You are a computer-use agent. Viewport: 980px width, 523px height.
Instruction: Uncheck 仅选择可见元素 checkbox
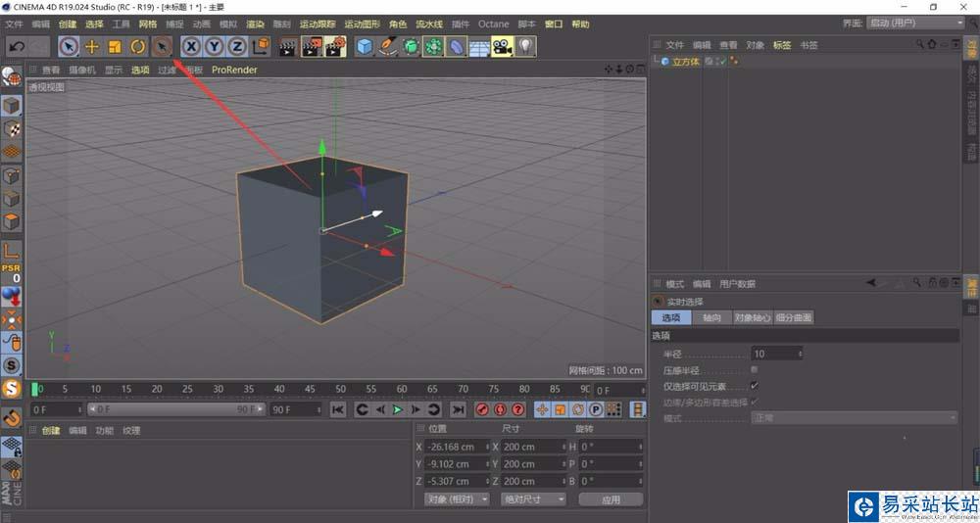(754, 386)
